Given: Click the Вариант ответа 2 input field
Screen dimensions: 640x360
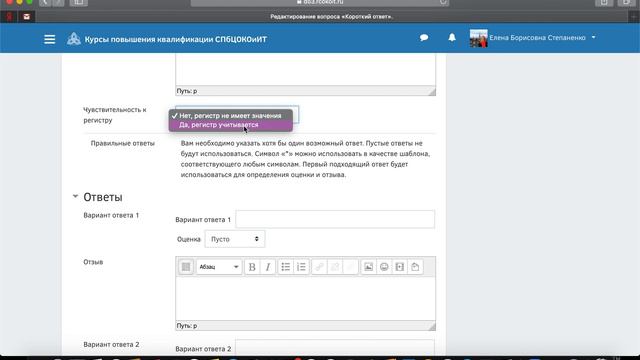Looking at the screenshot, I should (335, 348).
